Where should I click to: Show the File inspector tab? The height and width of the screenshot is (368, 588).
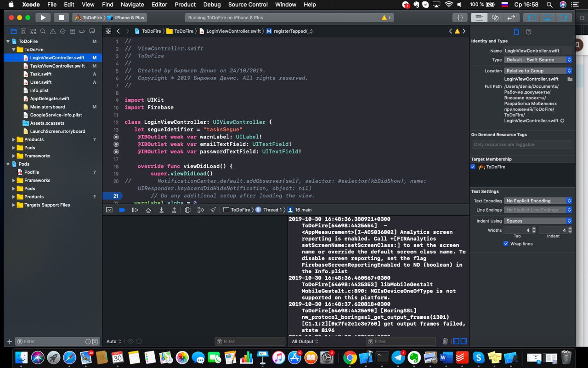coord(516,32)
